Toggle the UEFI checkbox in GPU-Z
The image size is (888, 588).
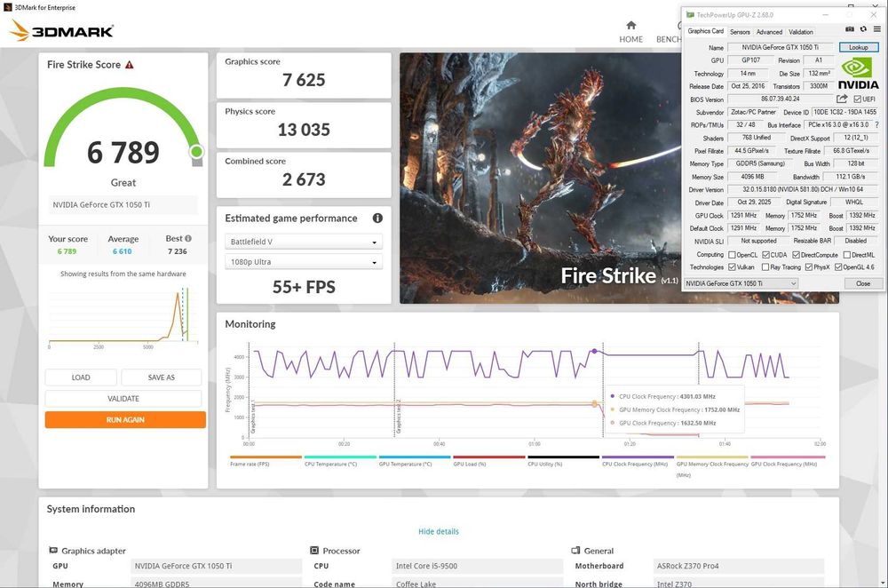858,99
